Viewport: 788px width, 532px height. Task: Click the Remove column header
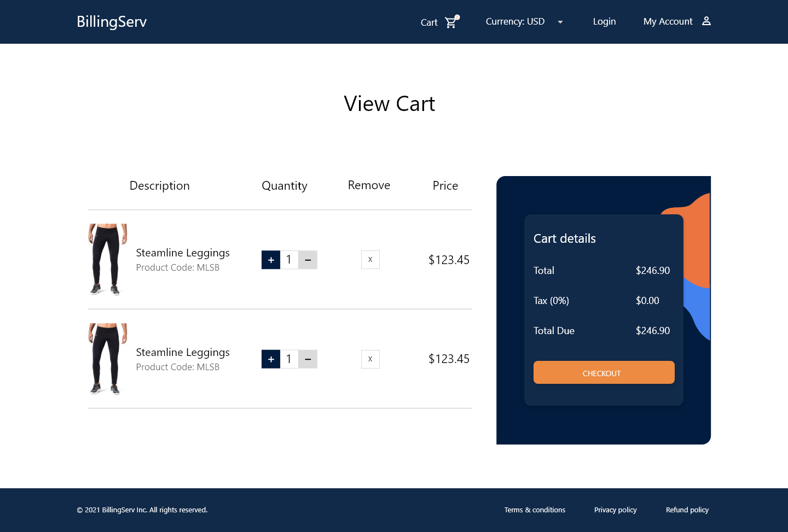369,185
